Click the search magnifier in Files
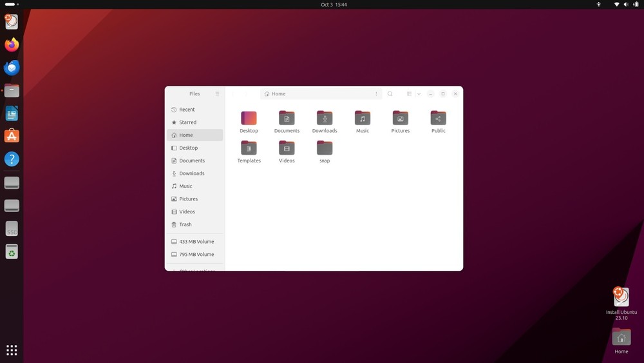 [x=390, y=93]
